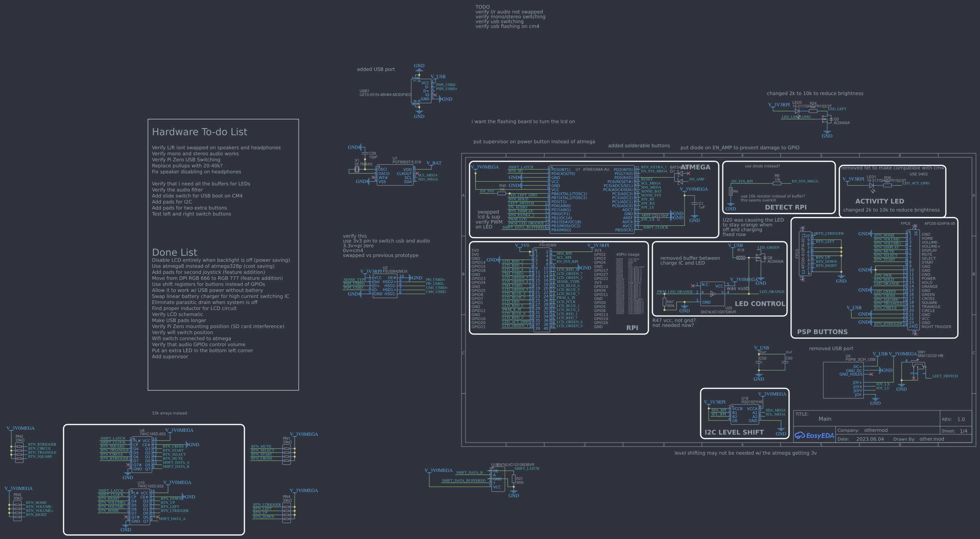Select the U7 PCF8563T RTC chip
980x539 pixels.
tap(395, 176)
